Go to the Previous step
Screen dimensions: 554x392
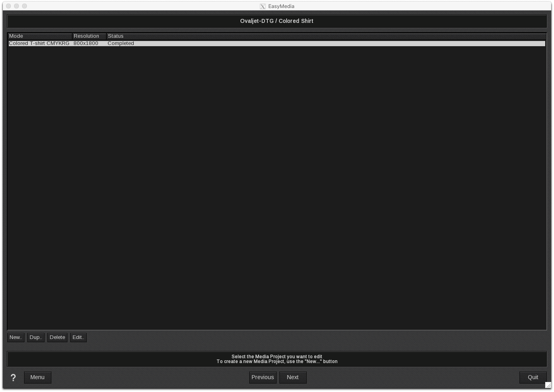pyautogui.click(x=263, y=378)
